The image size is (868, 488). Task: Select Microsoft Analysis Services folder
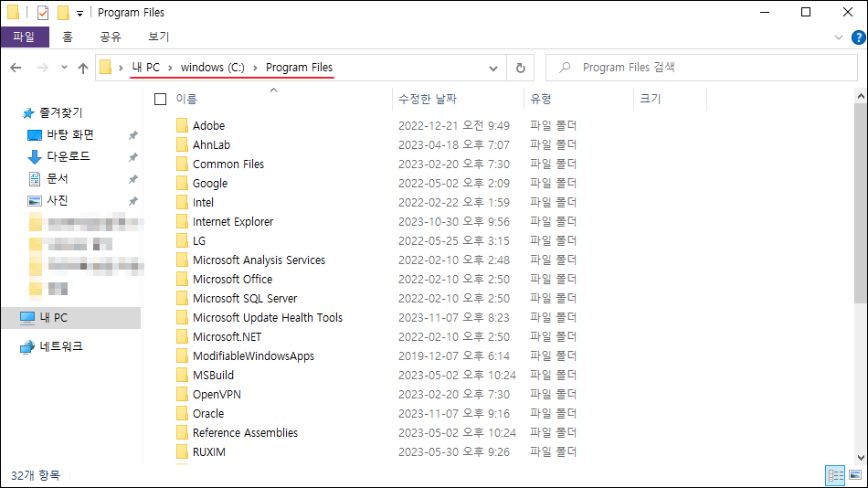259,260
